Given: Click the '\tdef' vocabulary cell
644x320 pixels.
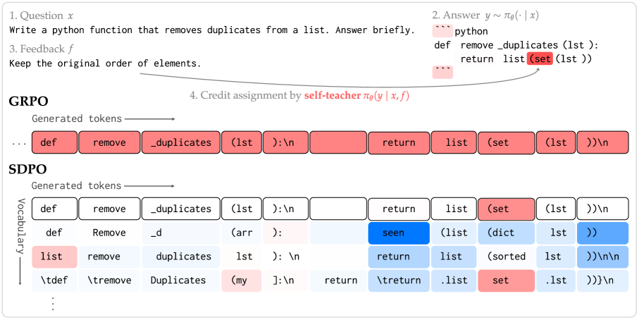Looking at the screenshot, I should tap(55, 281).
